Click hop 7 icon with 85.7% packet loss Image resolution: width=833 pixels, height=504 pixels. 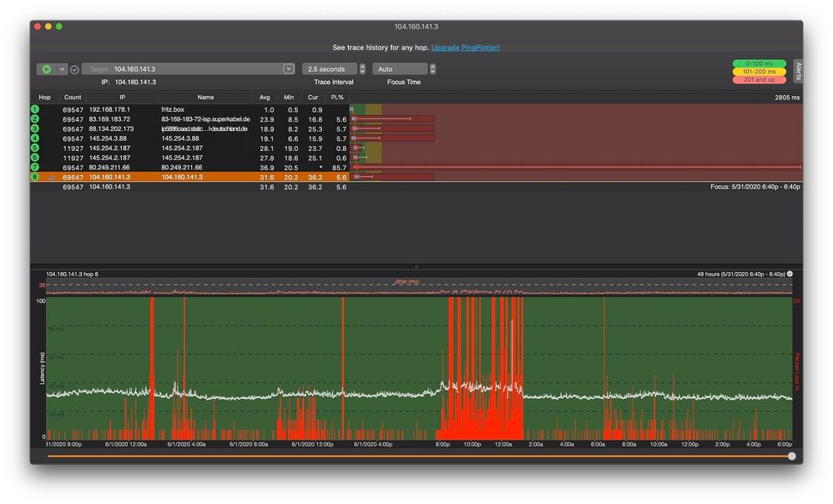pos(35,168)
